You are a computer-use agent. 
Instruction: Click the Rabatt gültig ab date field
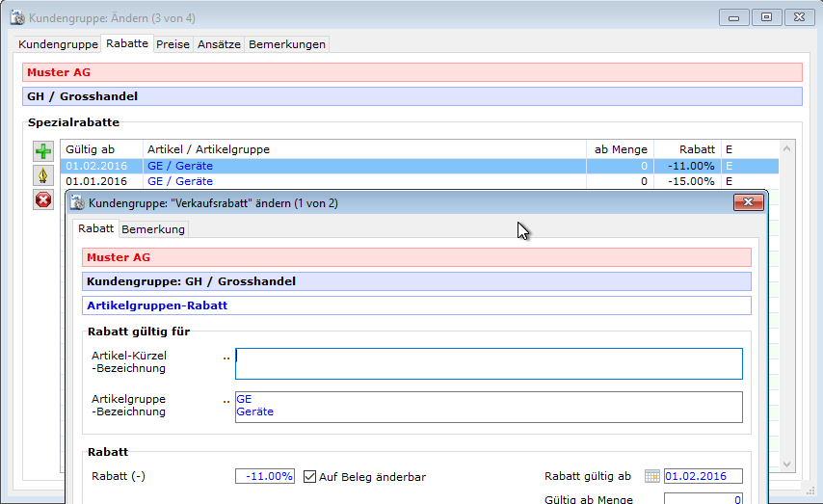[x=703, y=476]
